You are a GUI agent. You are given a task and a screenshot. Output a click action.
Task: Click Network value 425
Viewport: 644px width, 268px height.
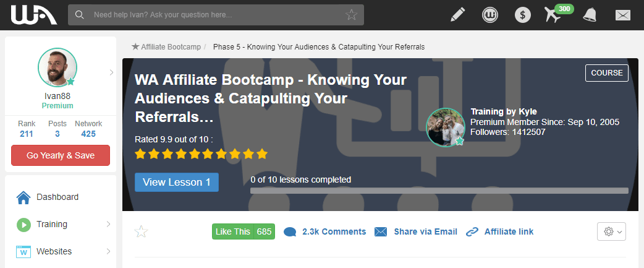(x=88, y=134)
